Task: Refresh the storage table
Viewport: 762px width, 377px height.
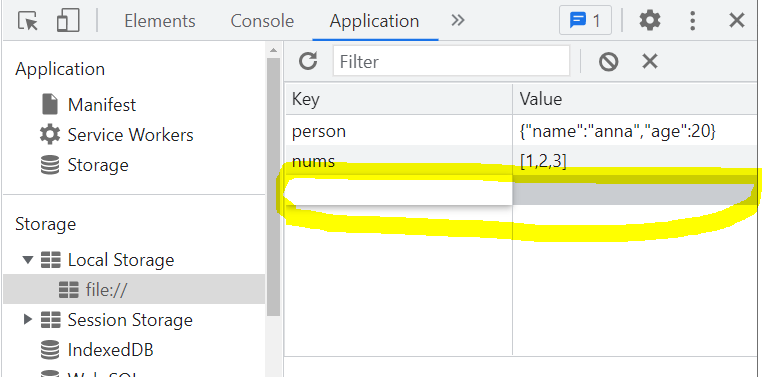Action: pyautogui.click(x=308, y=61)
